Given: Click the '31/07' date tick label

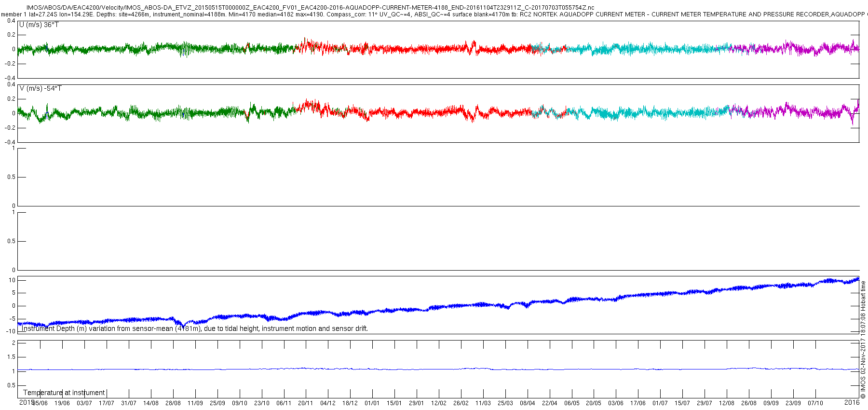Looking at the screenshot, I should coord(128,403).
